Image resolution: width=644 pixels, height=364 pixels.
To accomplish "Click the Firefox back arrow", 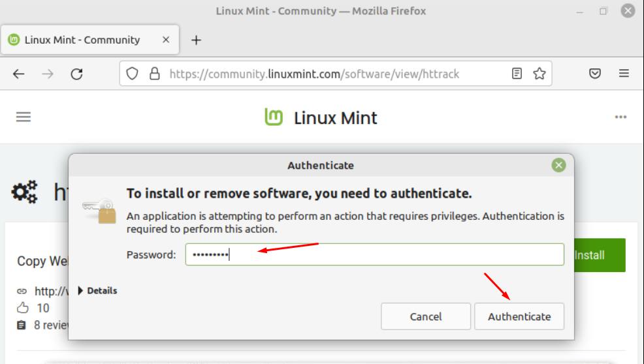I will [18, 74].
